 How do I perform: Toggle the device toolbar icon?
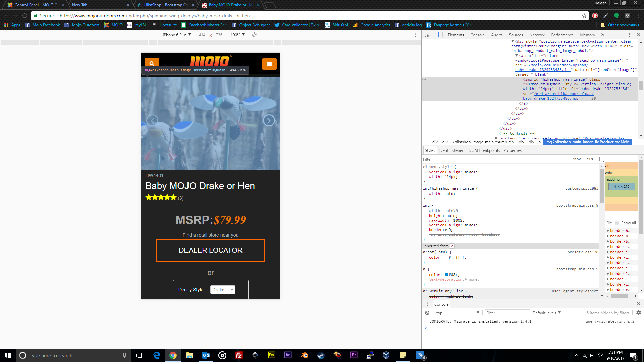tap(436, 35)
